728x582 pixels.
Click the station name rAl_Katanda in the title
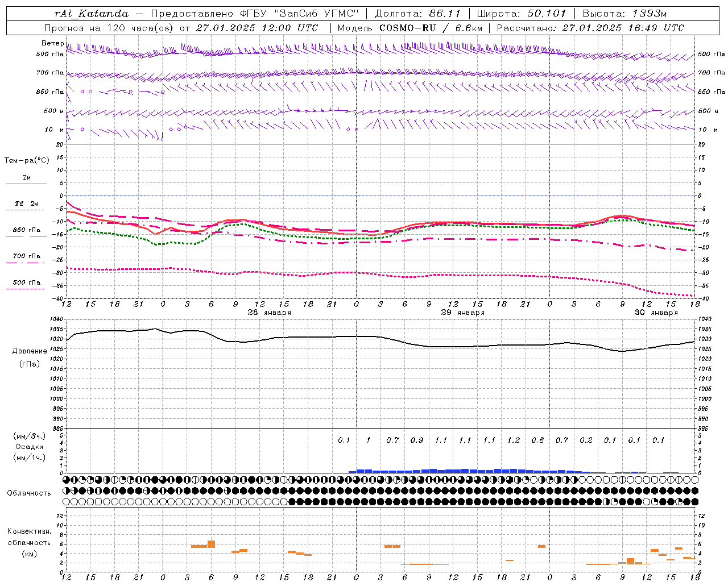[92, 14]
